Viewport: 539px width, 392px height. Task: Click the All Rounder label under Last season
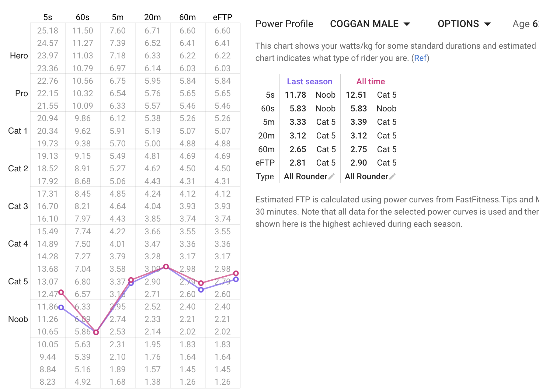click(x=305, y=176)
